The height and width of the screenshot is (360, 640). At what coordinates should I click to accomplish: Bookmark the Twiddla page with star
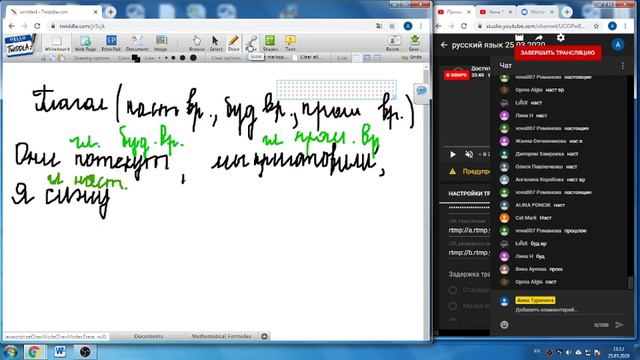tap(392, 26)
